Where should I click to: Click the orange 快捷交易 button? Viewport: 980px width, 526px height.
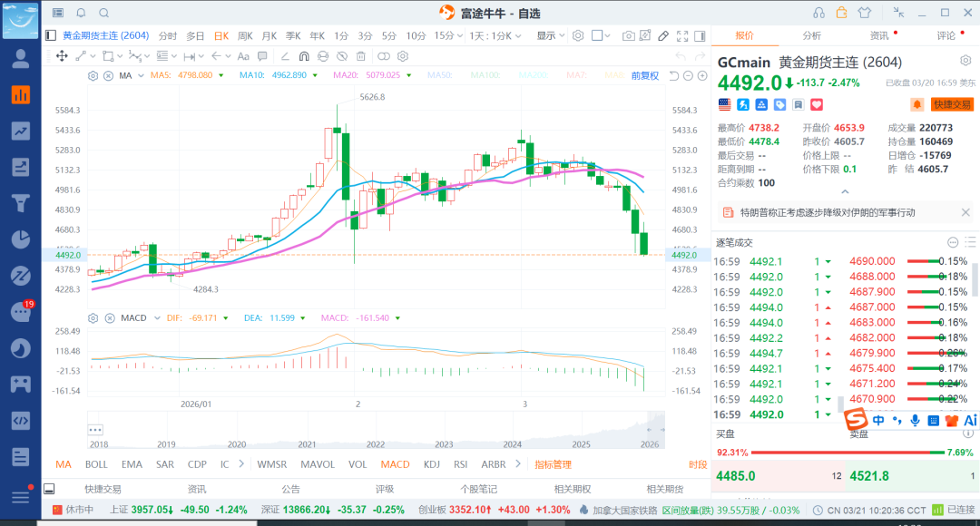952,104
